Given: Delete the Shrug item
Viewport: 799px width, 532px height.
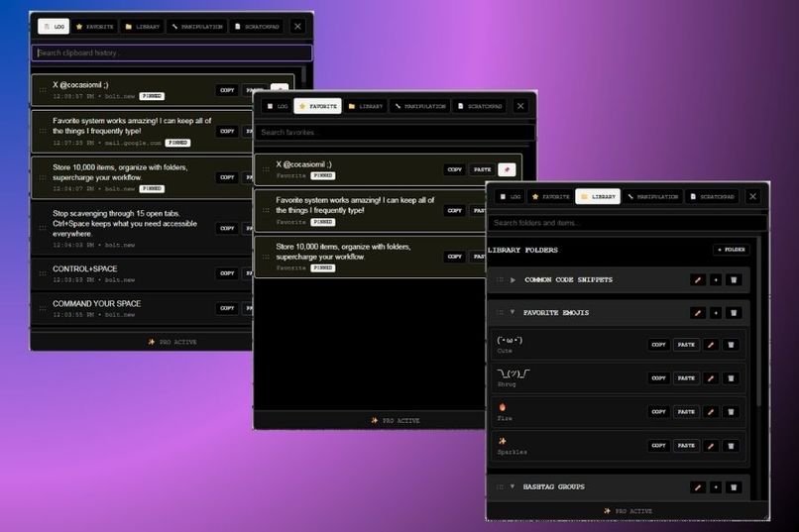Looking at the screenshot, I should pos(731,378).
